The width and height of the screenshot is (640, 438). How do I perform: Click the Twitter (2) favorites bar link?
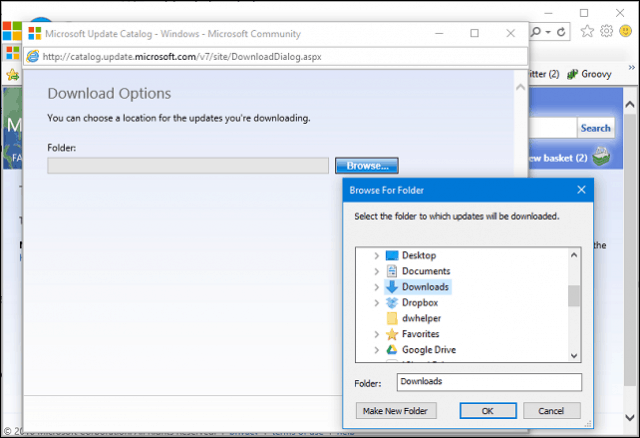point(544,74)
